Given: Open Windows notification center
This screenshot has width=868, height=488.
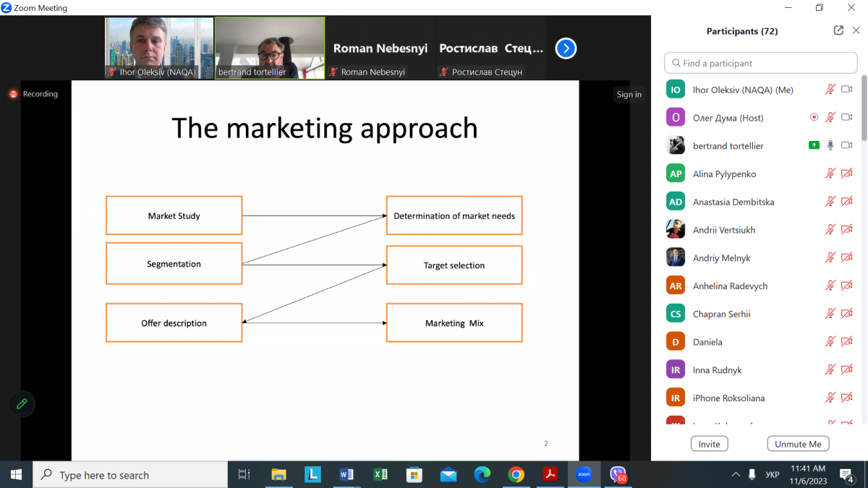Looking at the screenshot, I should tap(847, 474).
